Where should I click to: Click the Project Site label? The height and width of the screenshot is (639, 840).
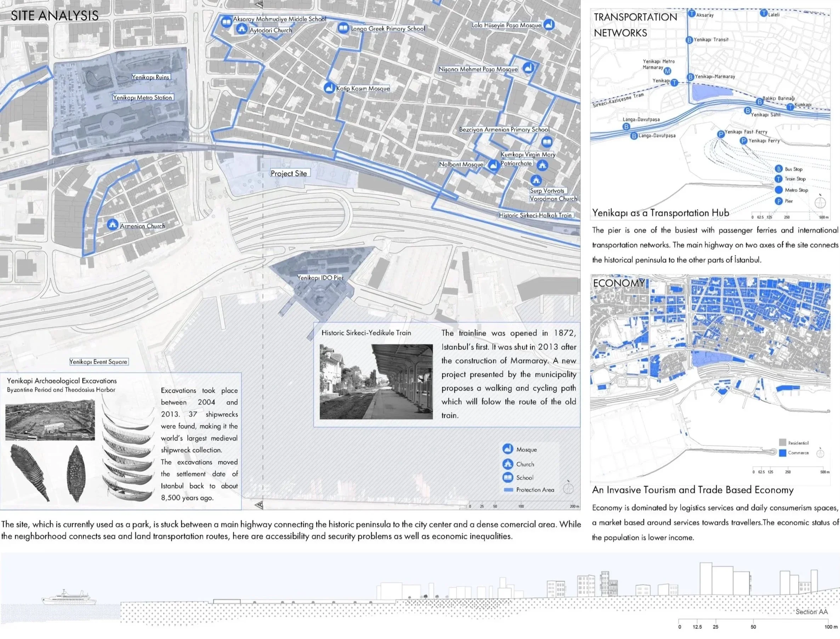pyautogui.click(x=289, y=173)
